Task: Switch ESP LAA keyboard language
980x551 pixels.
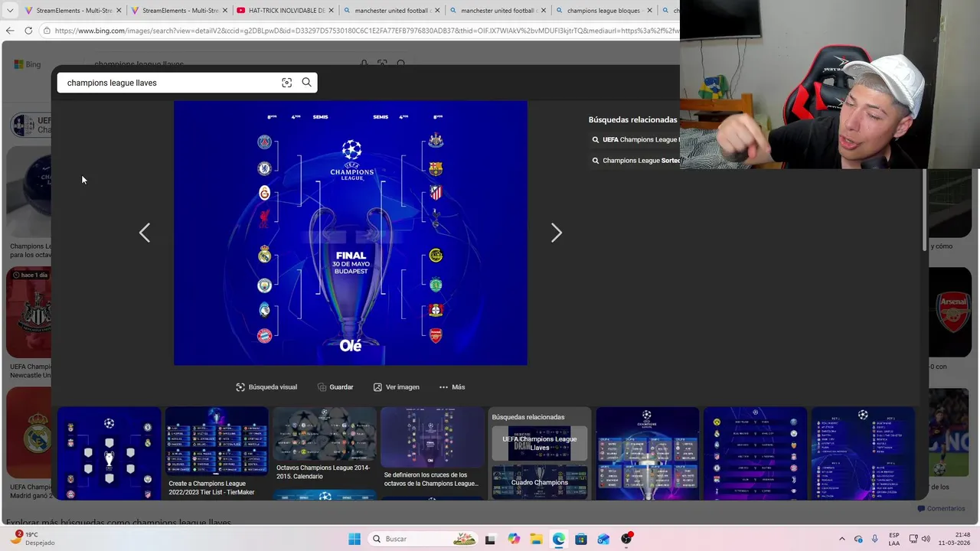Action: (894, 539)
